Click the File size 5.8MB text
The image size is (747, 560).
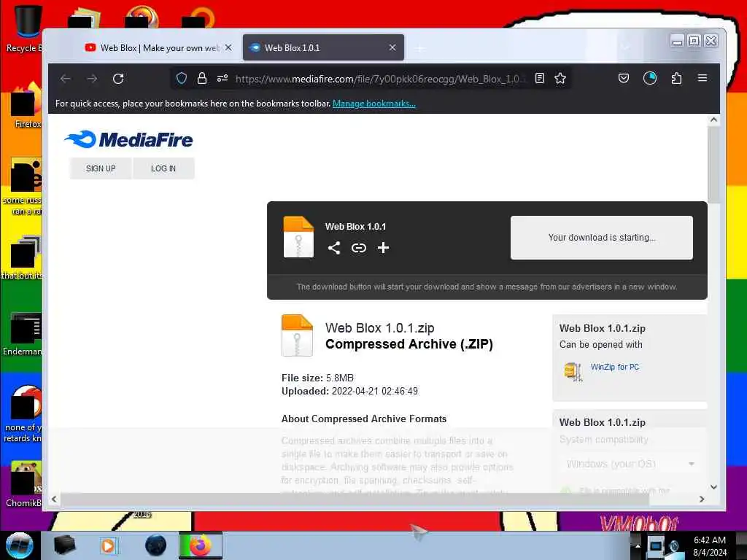click(318, 378)
